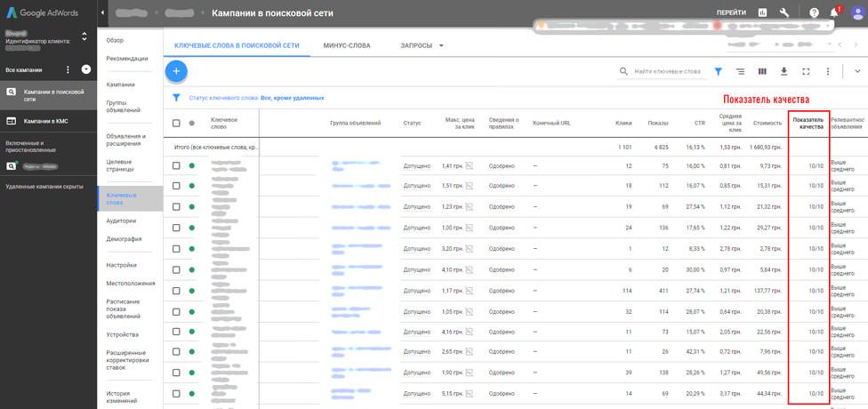Open the user account avatar
The image size is (868, 409).
(x=856, y=12)
